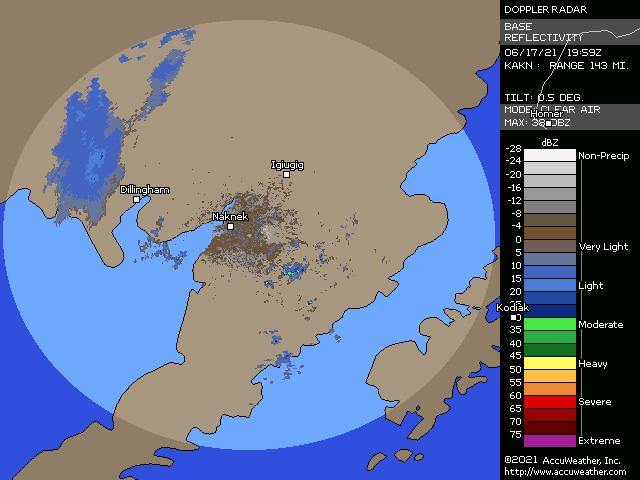Pick the orange 55 dBZ legend swatch
640x480 pixels.
[543, 388]
